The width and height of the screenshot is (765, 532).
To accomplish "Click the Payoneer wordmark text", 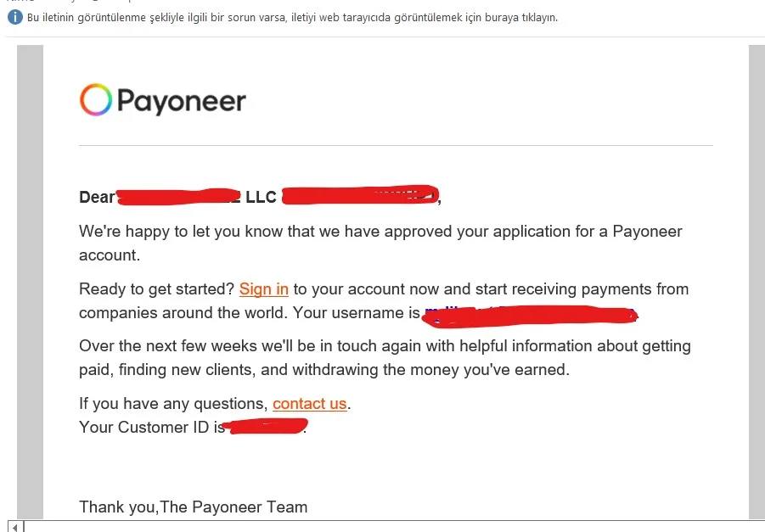I will 182,101.
